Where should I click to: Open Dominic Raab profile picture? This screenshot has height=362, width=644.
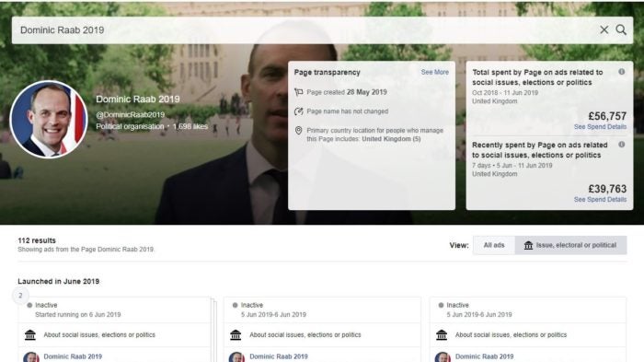pos(49,120)
